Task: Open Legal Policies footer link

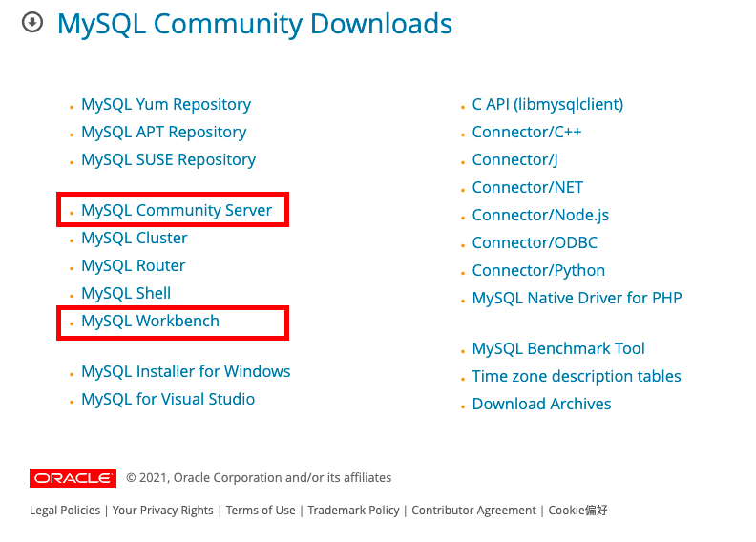Action: point(65,511)
